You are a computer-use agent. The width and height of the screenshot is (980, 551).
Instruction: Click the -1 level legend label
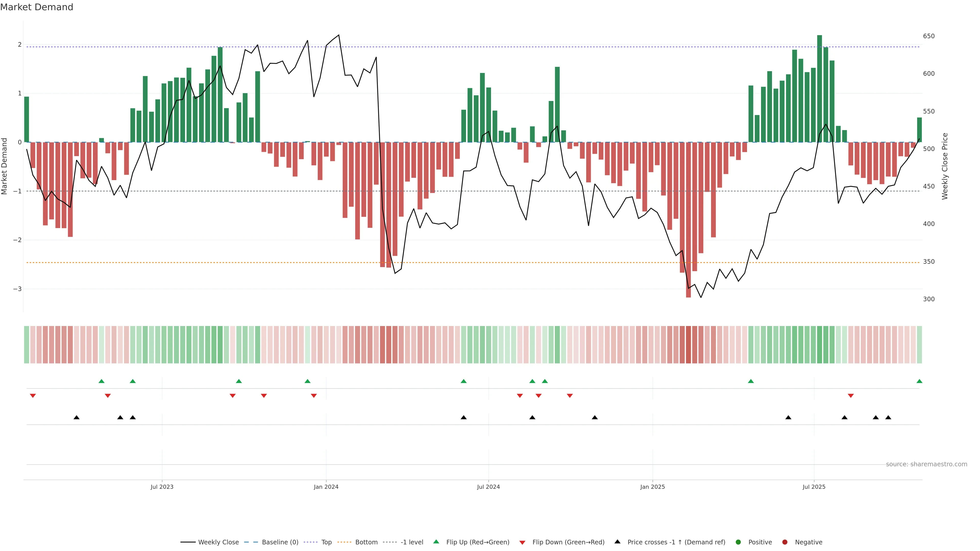click(x=412, y=542)
